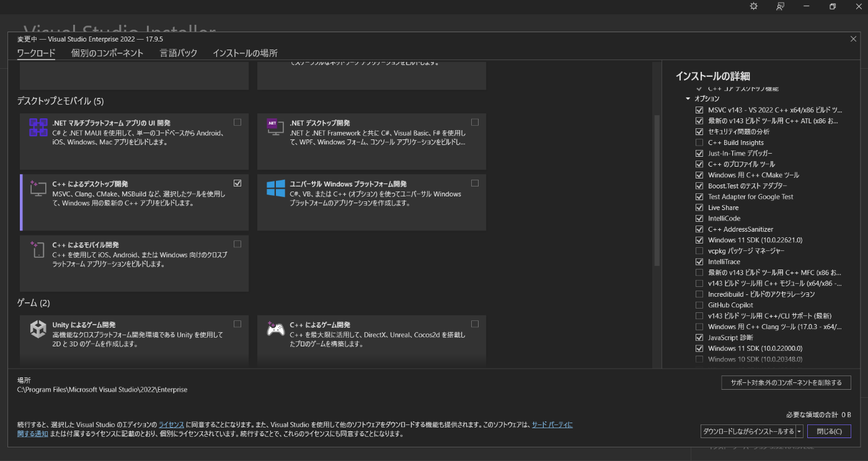This screenshot has width=868, height=461.
Task: Click 必要な領域の合計 0 B text
Action: [818, 415]
